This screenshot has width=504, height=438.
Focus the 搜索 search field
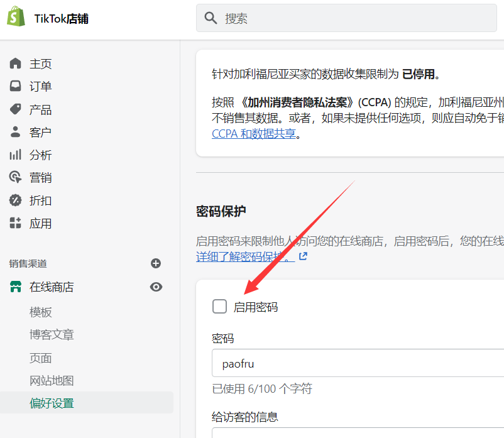tap(346, 18)
